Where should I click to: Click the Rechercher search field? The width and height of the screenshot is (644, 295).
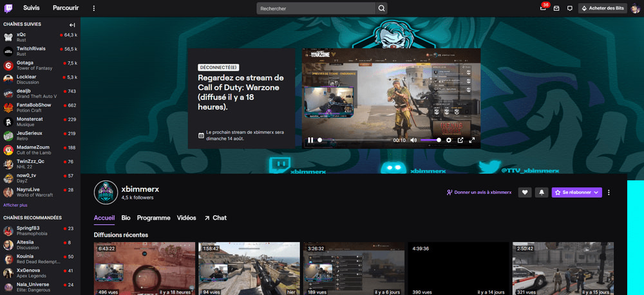(316, 8)
